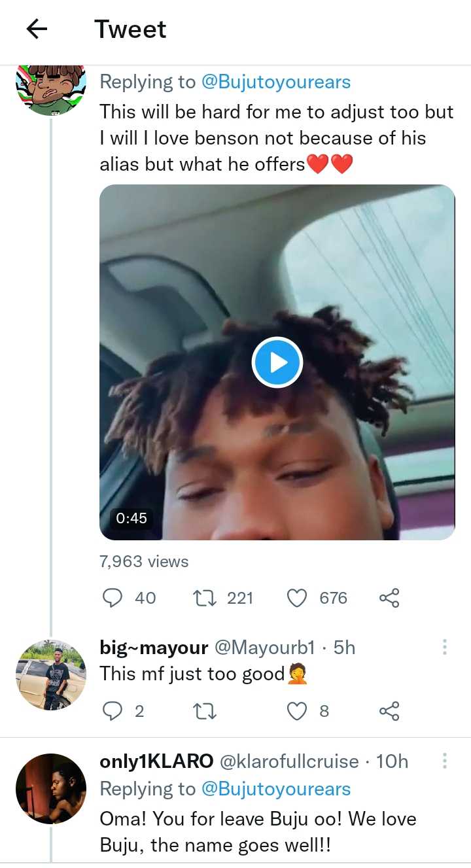Open the tweet text about benson
The image size is (471, 868).
(x=276, y=138)
